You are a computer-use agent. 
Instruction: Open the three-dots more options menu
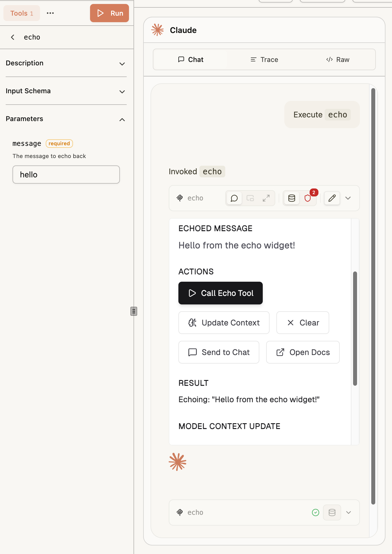coord(50,13)
